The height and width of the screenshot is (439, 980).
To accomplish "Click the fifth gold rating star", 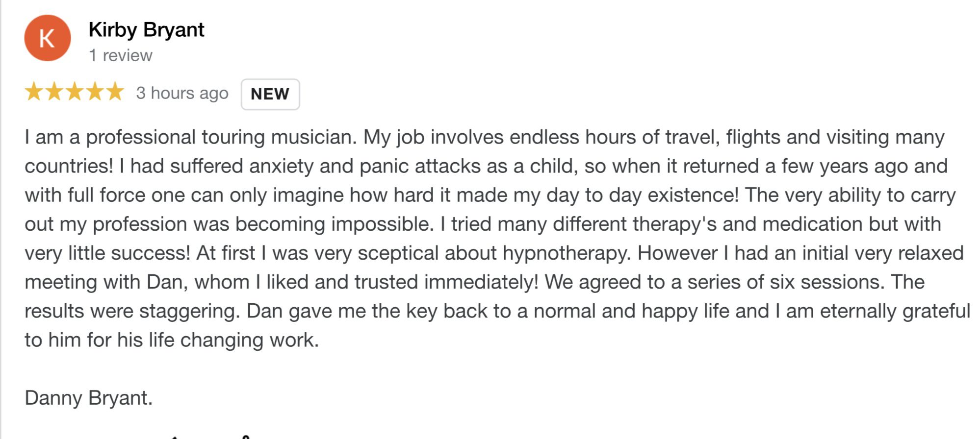I will pos(115,92).
